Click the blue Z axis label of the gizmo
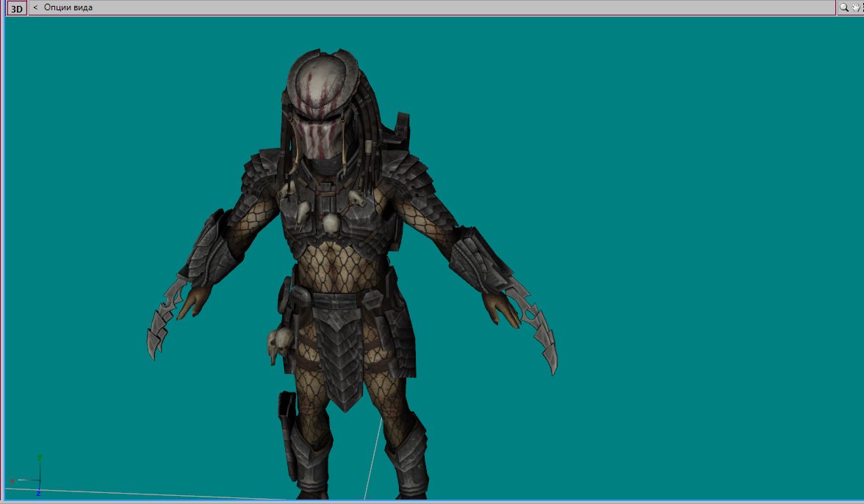The width and height of the screenshot is (864, 504). [x=39, y=493]
